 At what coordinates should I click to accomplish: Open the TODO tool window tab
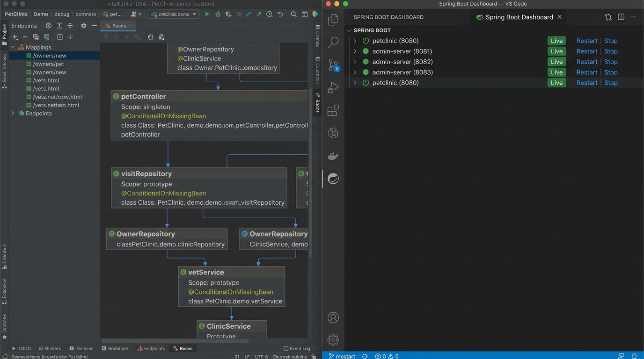pos(22,348)
